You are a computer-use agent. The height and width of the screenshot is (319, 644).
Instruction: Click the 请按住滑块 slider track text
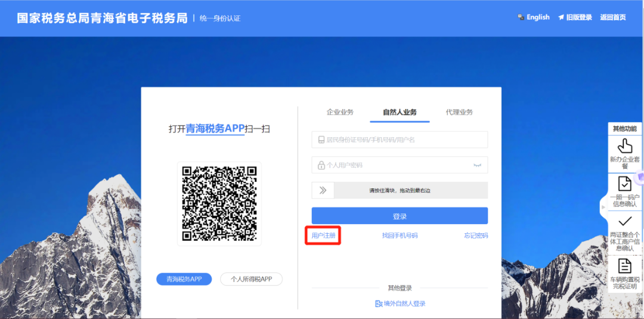tap(400, 190)
